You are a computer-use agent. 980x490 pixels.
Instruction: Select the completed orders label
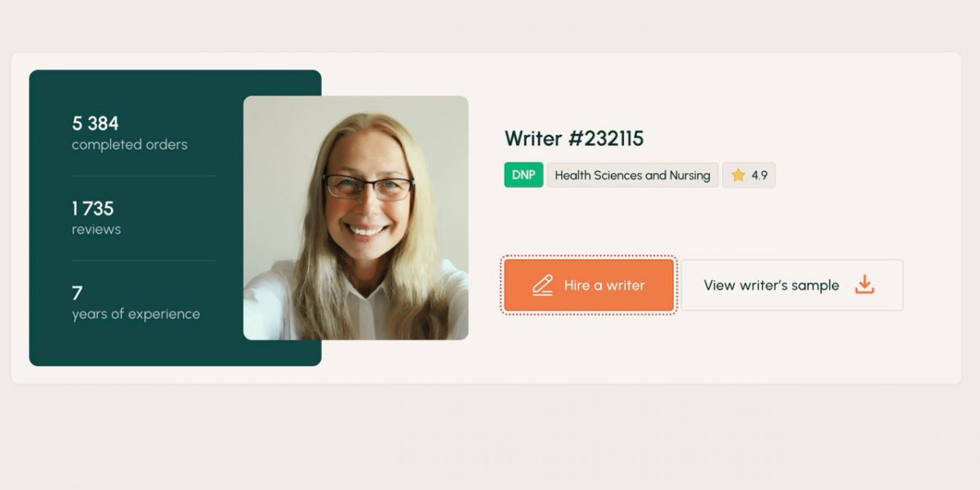point(130,145)
